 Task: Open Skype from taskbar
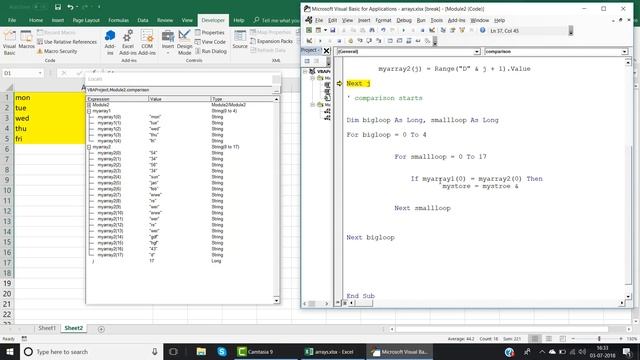coord(222,351)
